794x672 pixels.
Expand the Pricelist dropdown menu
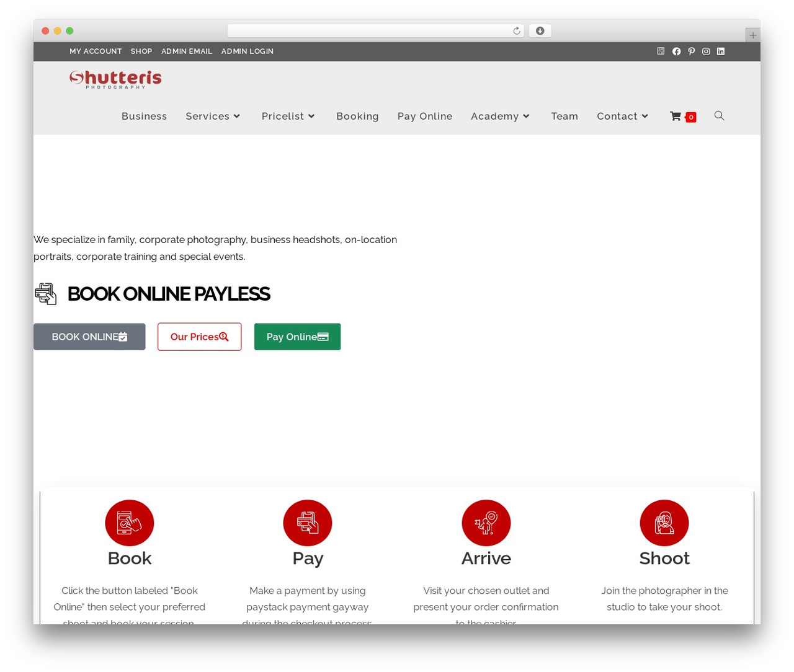[x=288, y=116]
